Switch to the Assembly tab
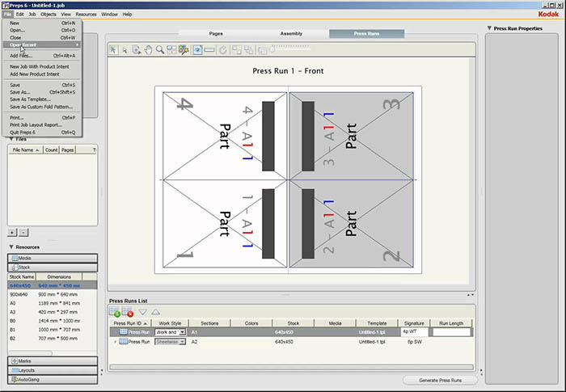 pyautogui.click(x=291, y=34)
